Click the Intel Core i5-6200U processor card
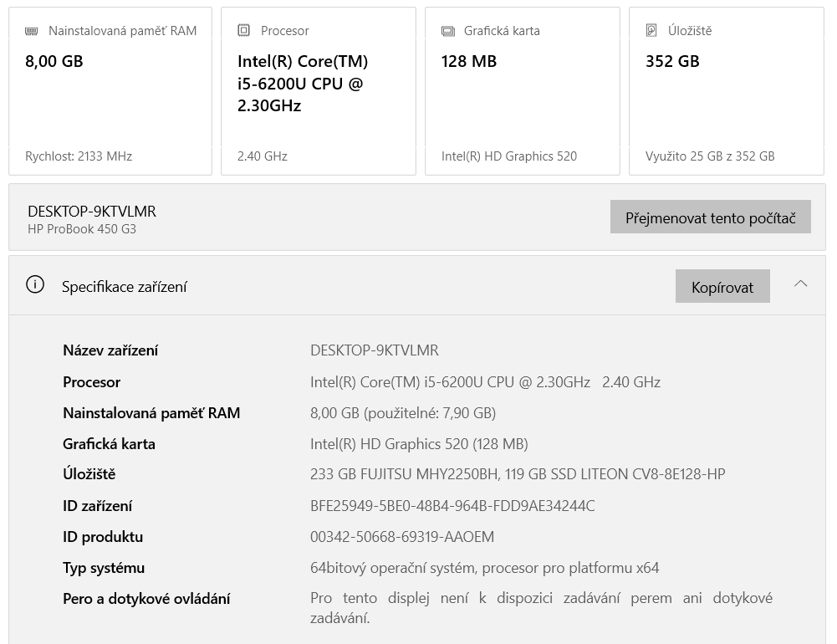 [x=318, y=91]
